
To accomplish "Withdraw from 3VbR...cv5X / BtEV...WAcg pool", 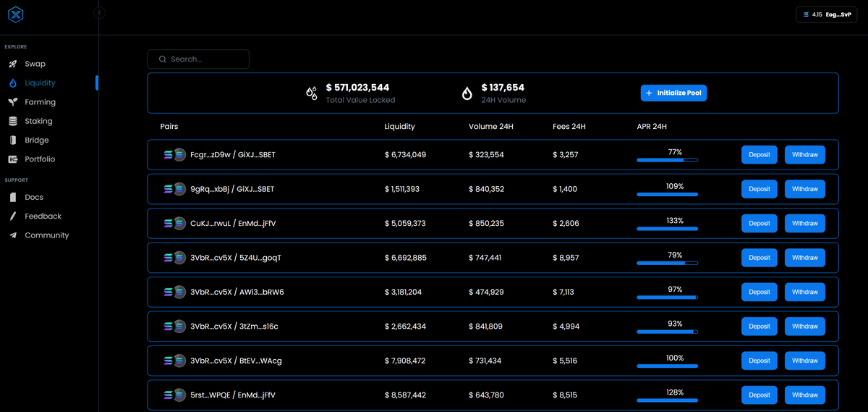I will pos(805,361).
